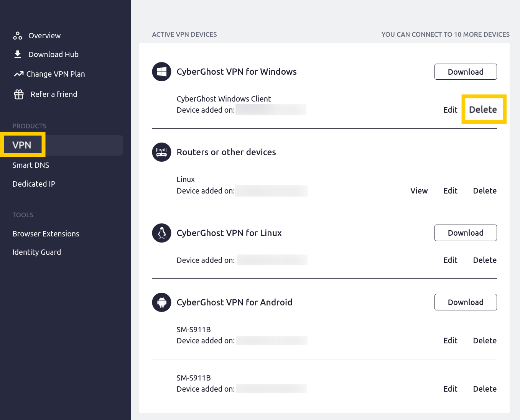
Task: Click the 'Linux' device name under Routers
Action: click(x=186, y=179)
